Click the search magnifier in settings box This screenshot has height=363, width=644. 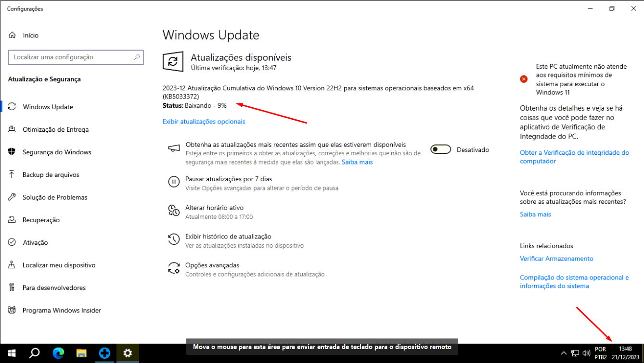pos(137,57)
